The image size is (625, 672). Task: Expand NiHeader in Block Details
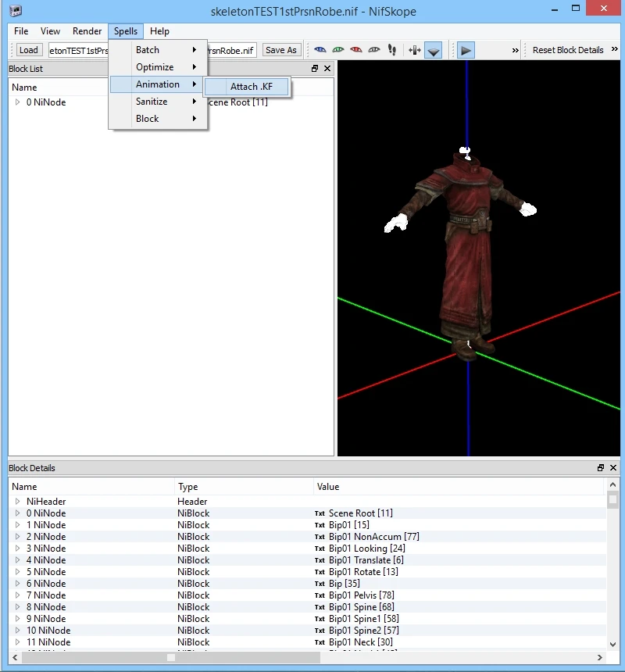pos(17,501)
